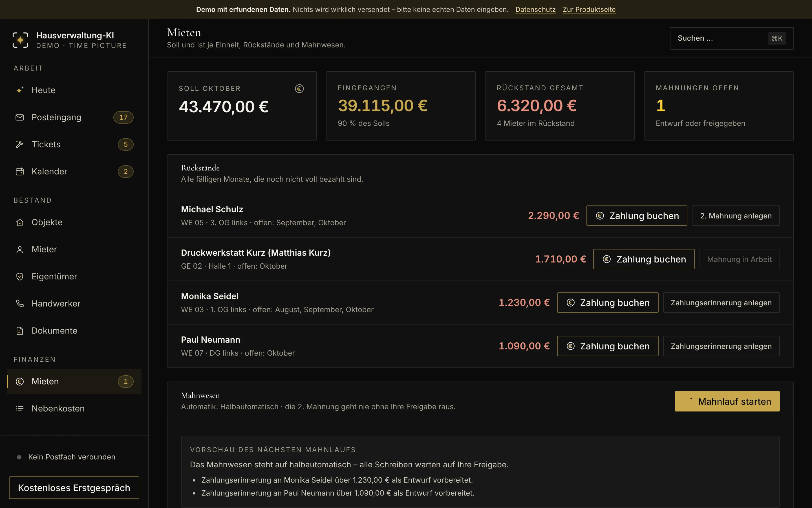This screenshot has height=508, width=812.
Task: Click the calendar icon beside Kalender
Action: tap(20, 171)
